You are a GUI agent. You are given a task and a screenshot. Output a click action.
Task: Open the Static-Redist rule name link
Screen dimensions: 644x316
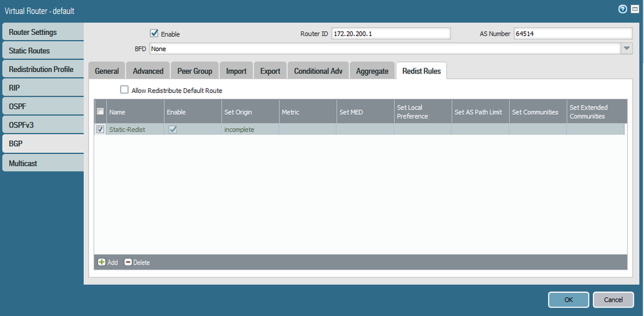(127, 130)
